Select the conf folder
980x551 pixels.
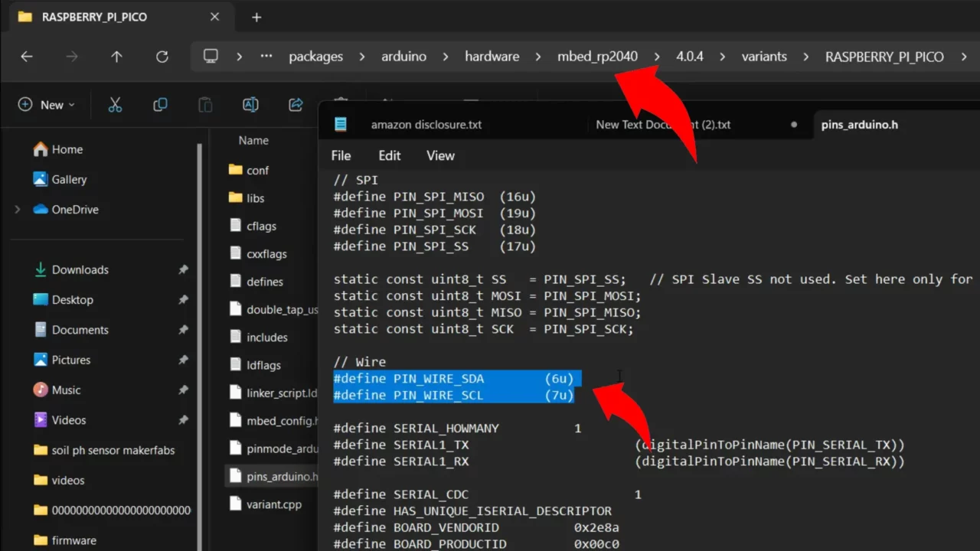point(249,171)
